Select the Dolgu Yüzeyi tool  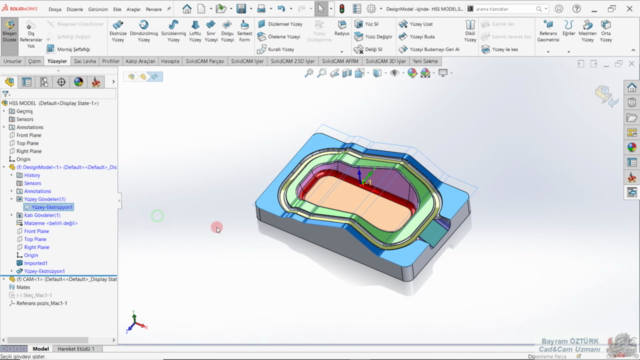point(227,32)
